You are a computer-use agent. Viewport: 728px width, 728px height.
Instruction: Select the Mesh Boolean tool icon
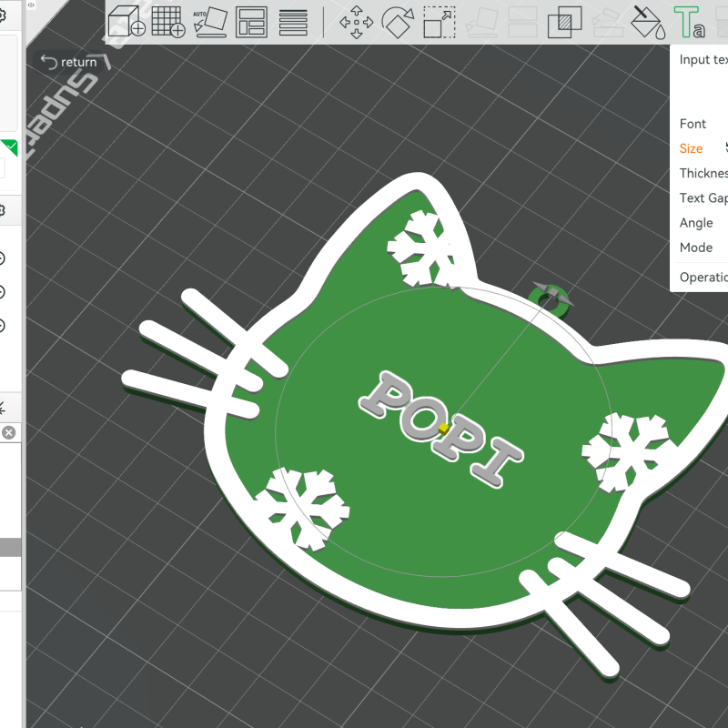(564, 21)
